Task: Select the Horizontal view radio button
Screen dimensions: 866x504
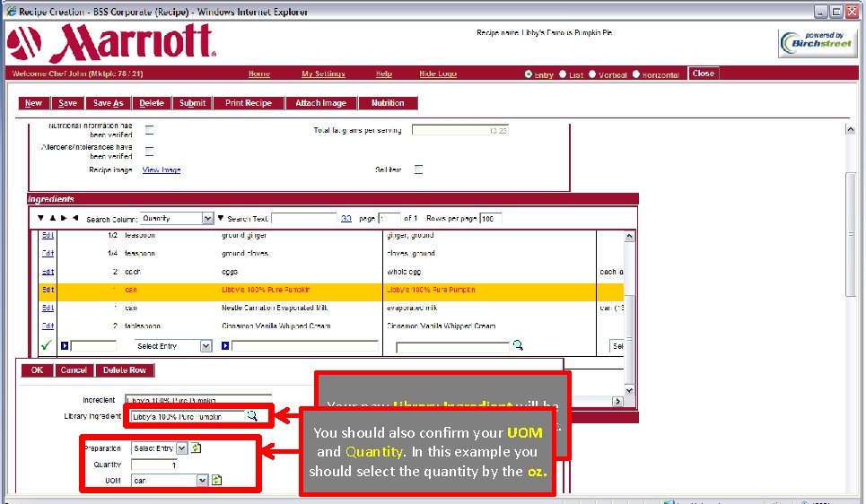Action: [635, 74]
